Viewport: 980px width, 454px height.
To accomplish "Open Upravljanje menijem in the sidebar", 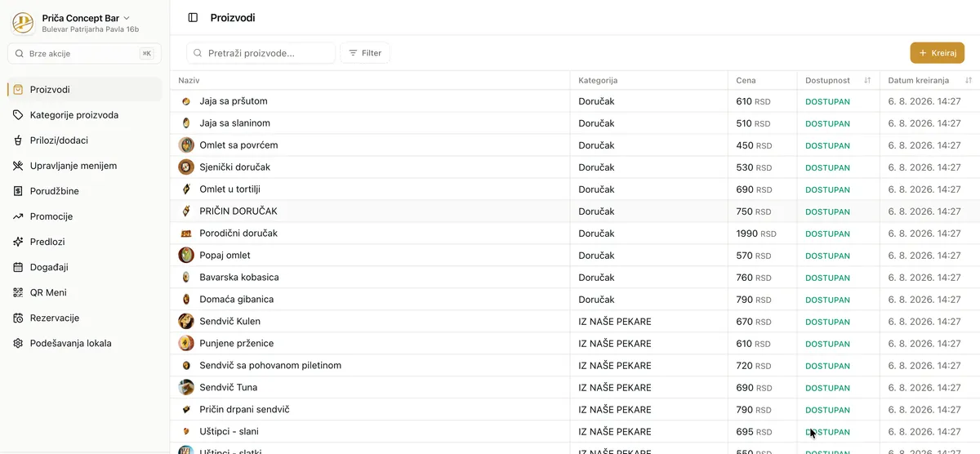I will coord(84,166).
